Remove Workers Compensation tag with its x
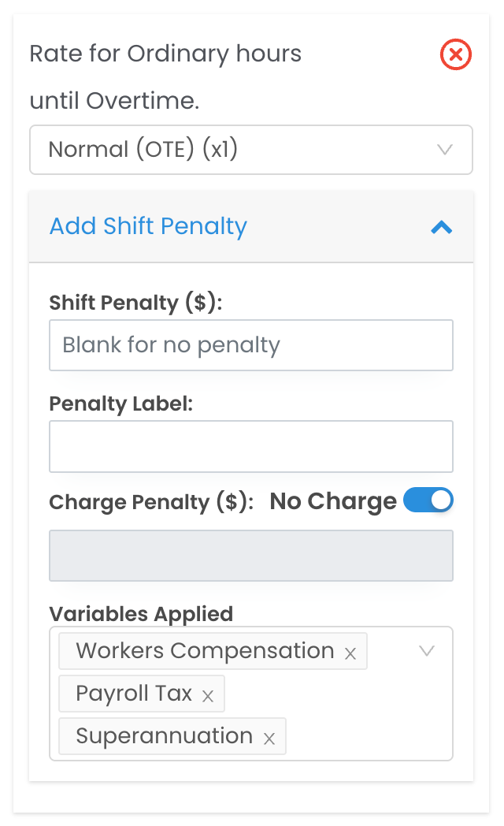The image size is (504, 826). tap(350, 653)
